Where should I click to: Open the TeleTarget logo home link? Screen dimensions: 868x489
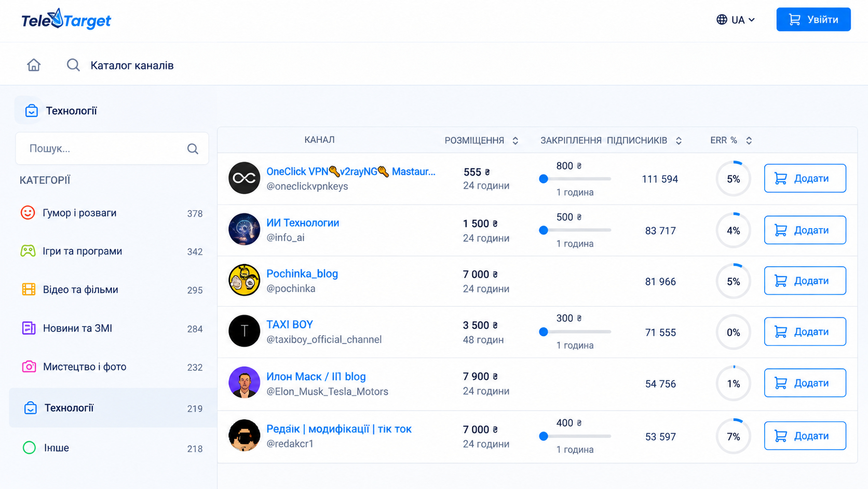pos(66,19)
